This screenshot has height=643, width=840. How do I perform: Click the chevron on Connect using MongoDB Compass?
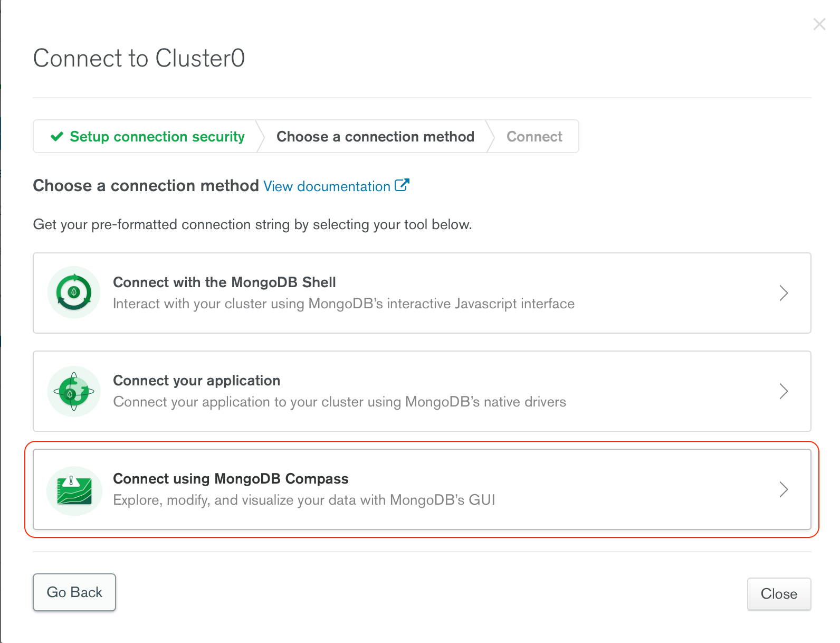(785, 489)
